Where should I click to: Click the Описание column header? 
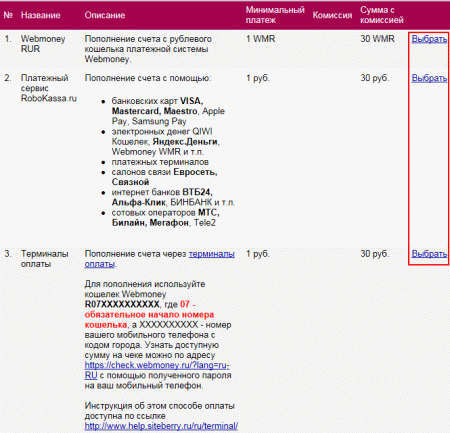[105, 15]
